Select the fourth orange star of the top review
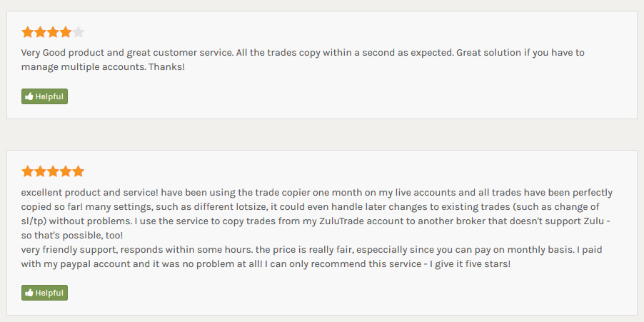 coord(66,32)
